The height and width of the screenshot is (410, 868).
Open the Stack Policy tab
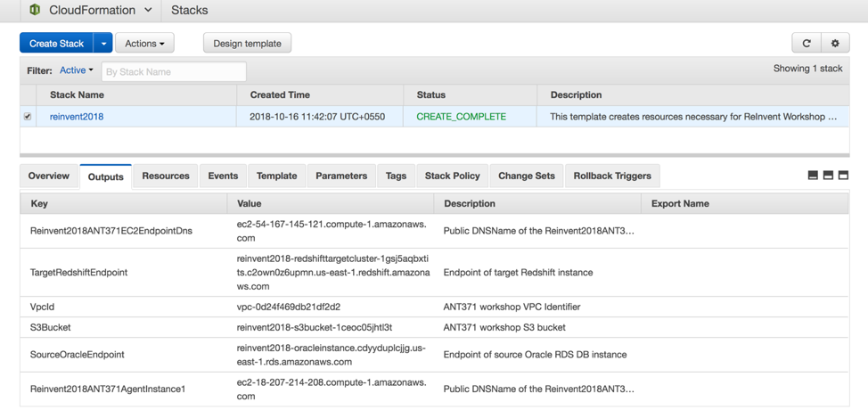tap(452, 176)
